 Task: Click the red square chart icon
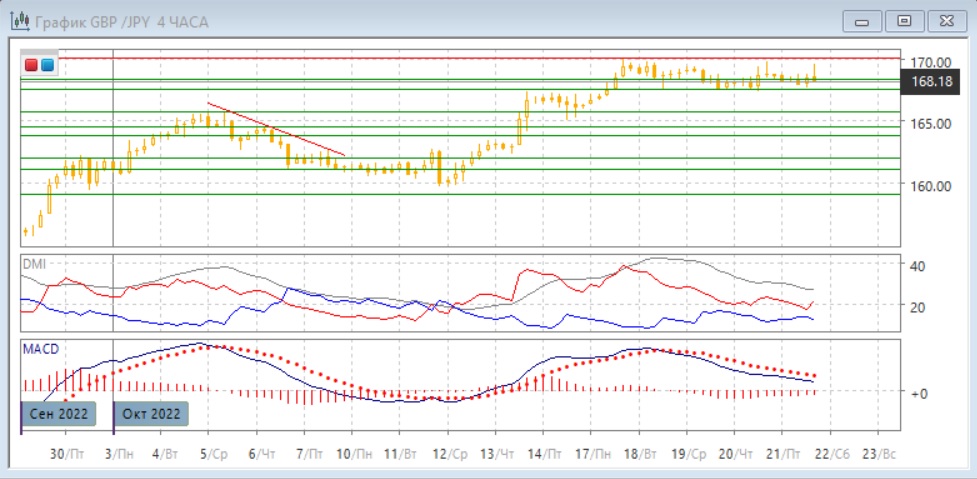point(31,65)
